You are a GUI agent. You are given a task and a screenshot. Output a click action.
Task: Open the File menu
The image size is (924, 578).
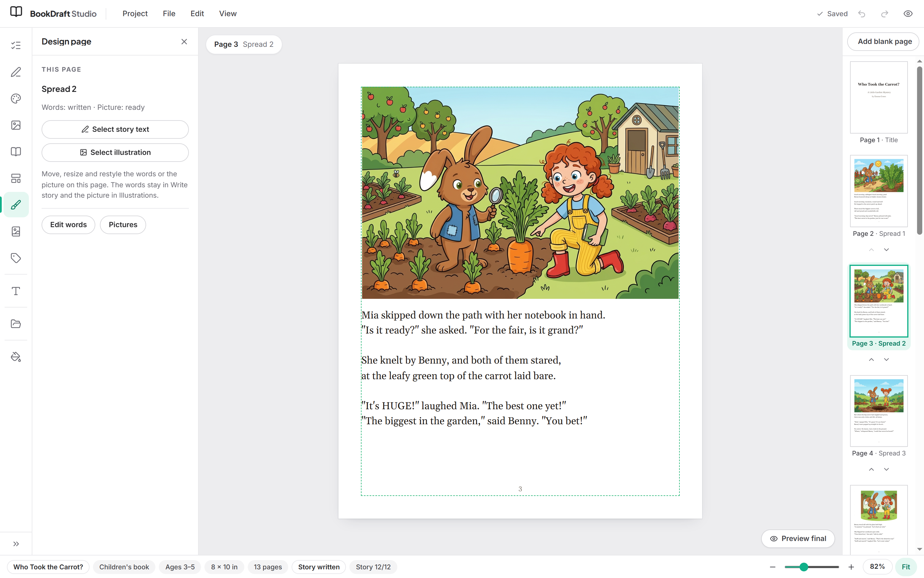[x=169, y=14]
